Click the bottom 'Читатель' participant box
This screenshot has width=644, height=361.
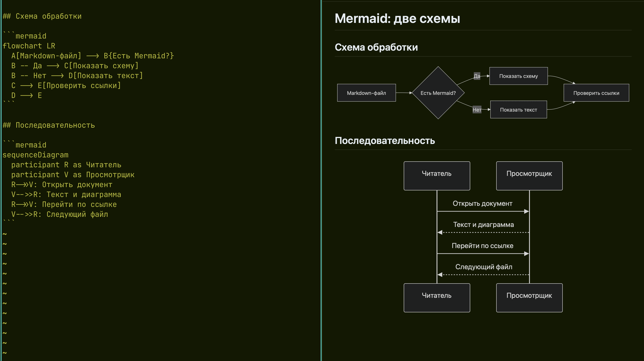click(437, 298)
